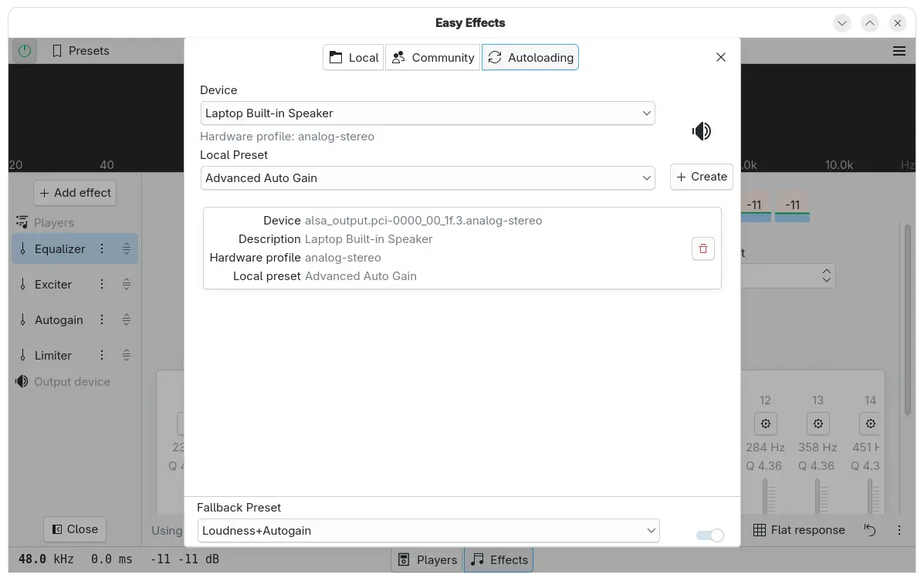The height and width of the screenshot is (581, 924).
Task: Click the Exciter drag handle icon
Action: coord(127,284)
